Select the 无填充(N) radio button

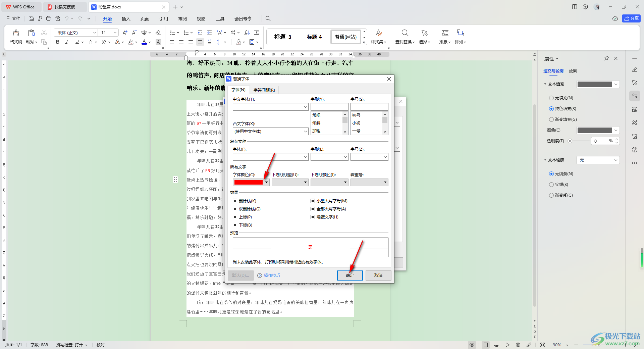click(x=551, y=98)
